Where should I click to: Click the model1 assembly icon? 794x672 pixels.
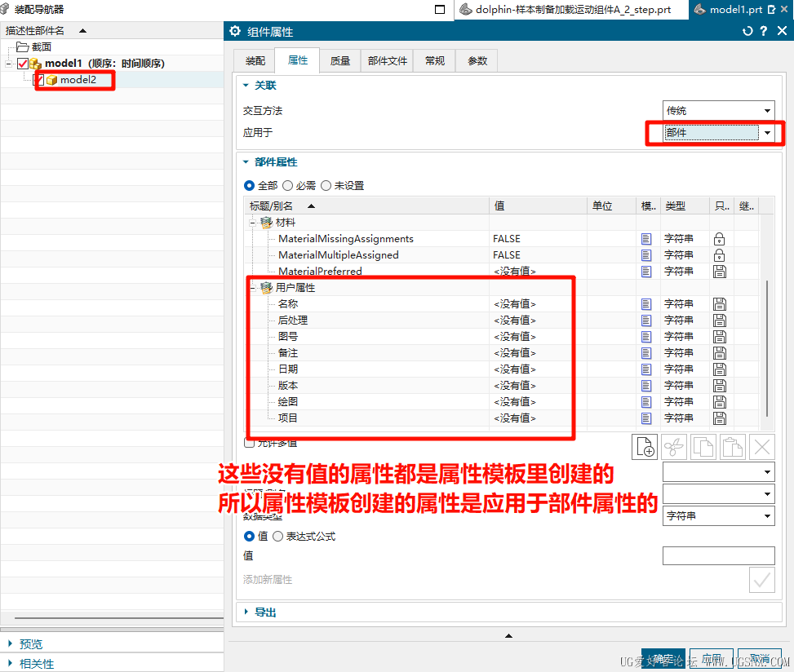click(35, 64)
